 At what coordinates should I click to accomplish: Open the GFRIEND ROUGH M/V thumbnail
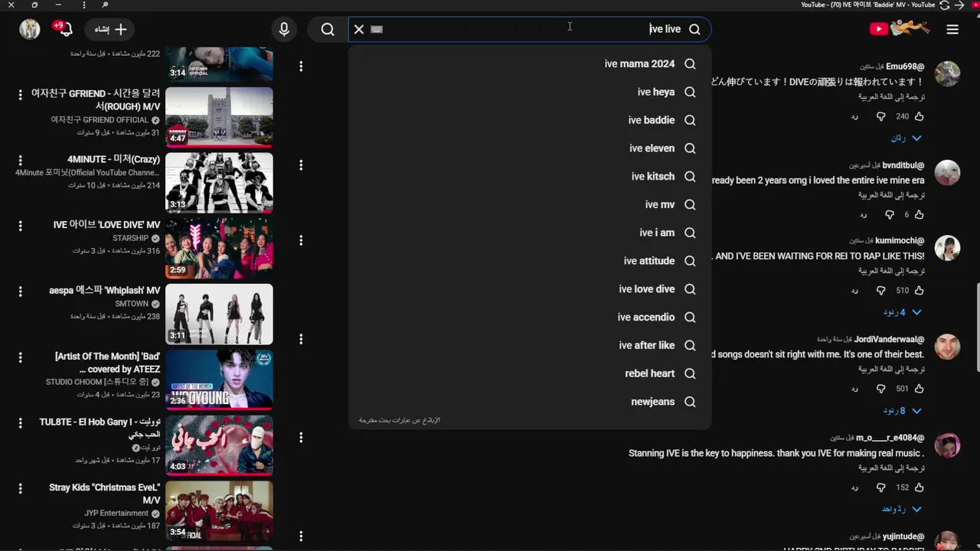tap(219, 117)
